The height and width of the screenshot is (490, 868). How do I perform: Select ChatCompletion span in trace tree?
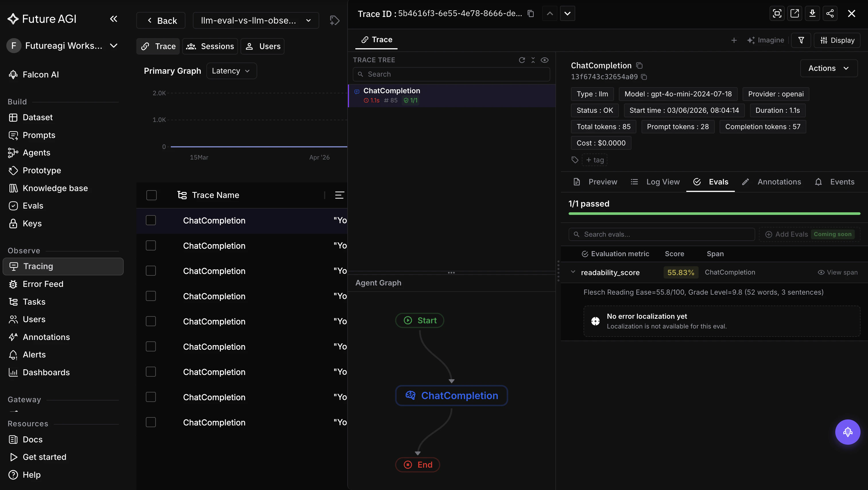452,96
